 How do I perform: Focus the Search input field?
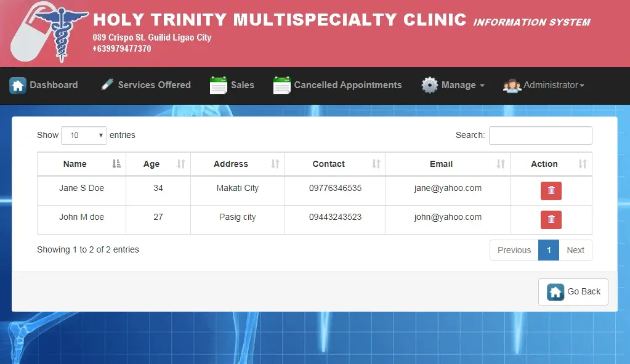pos(540,135)
